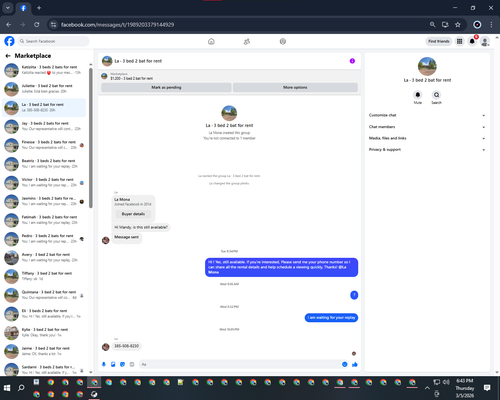Click the taskbar clock showing Thursday
The height and width of the screenshot is (400, 500).
pyautogui.click(x=465, y=388)
